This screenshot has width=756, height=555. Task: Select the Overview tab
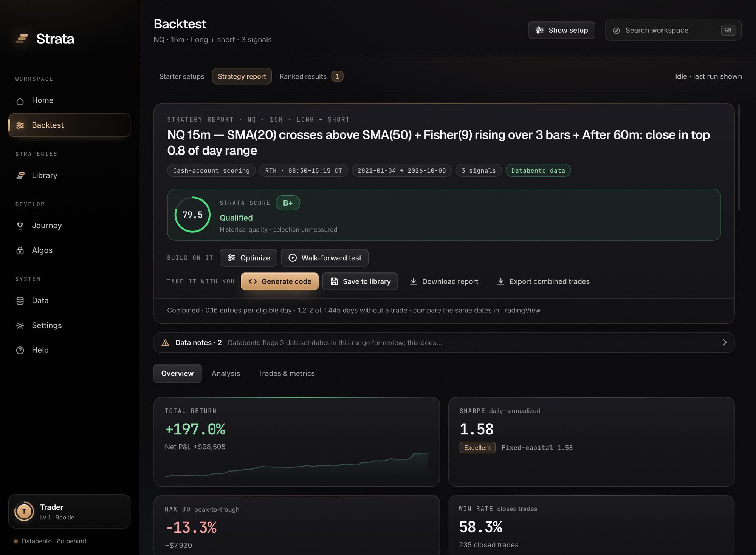point(177,373)
